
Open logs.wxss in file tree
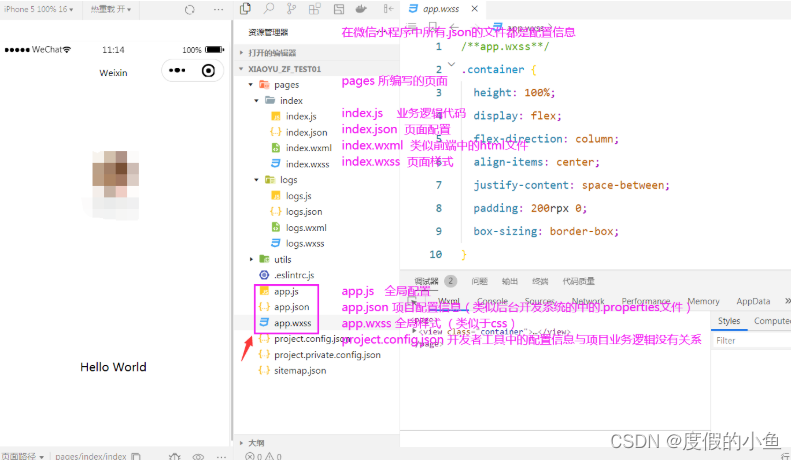[304, 243]
